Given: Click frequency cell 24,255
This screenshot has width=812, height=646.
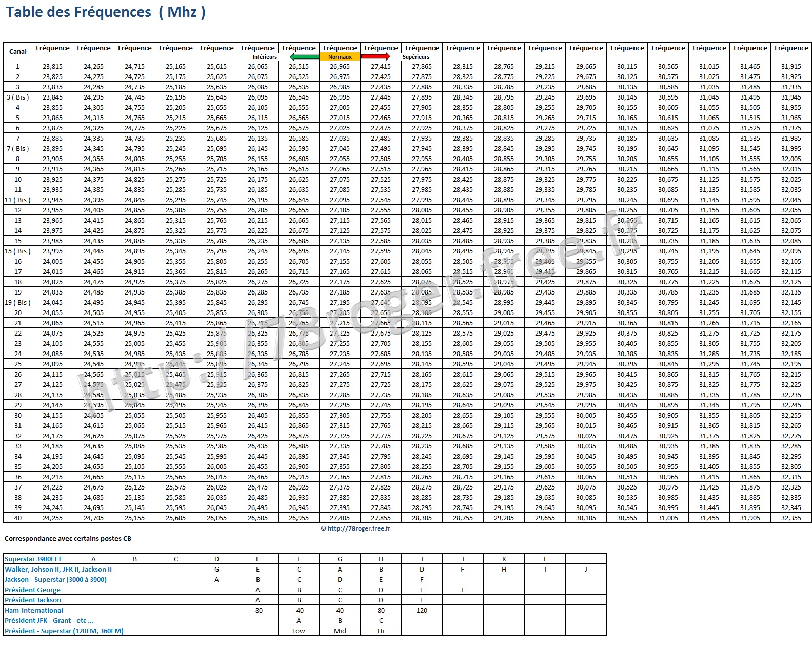Looking at the screenshot, I should pyautogui.click(x=53, y=518).
